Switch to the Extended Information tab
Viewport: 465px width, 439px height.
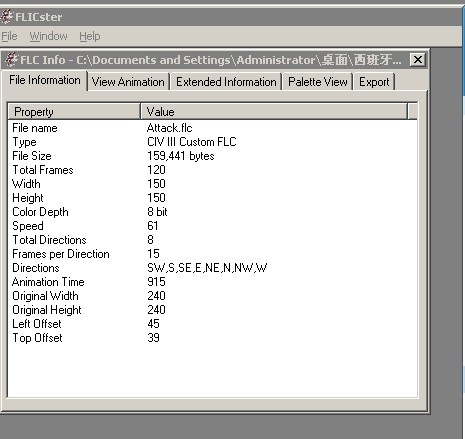click(226, 82)
